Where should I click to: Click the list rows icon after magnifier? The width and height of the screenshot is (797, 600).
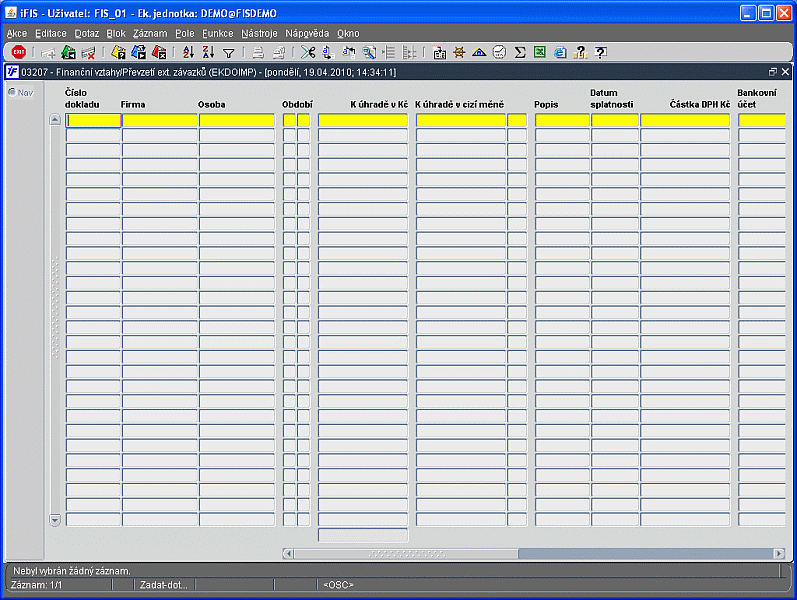point(389,52)
